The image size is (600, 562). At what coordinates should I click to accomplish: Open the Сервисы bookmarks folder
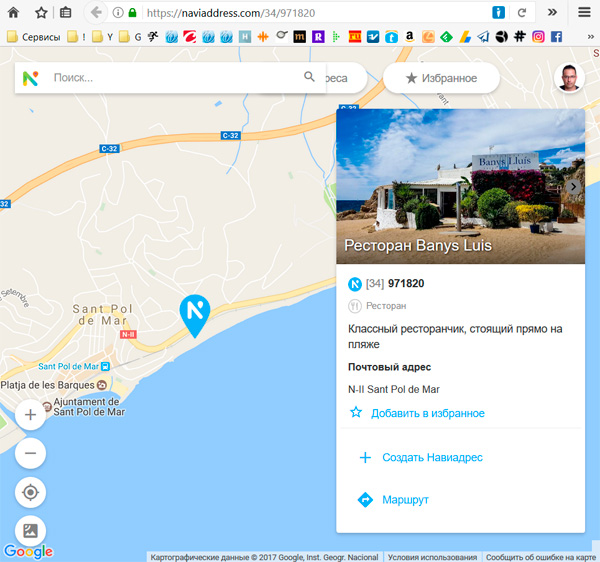click(x=34, y=37)
